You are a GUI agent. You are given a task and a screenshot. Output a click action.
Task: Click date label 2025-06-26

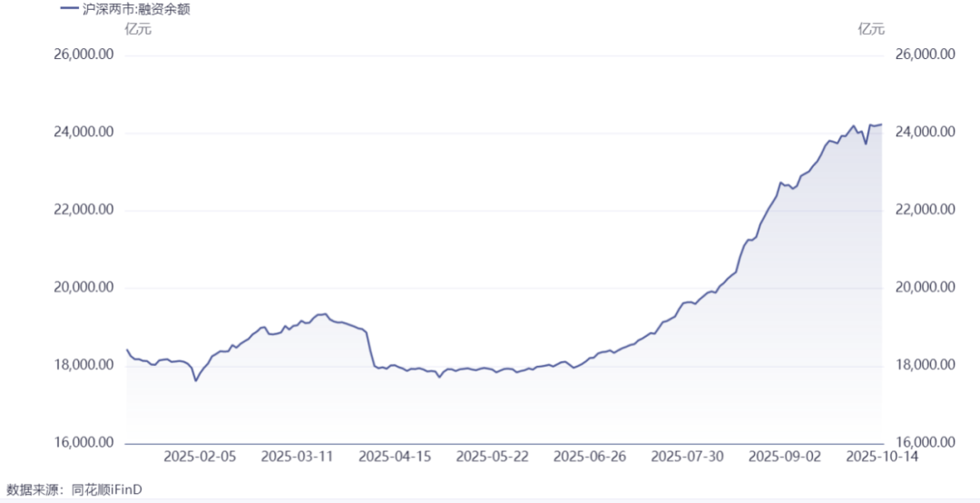590,458
